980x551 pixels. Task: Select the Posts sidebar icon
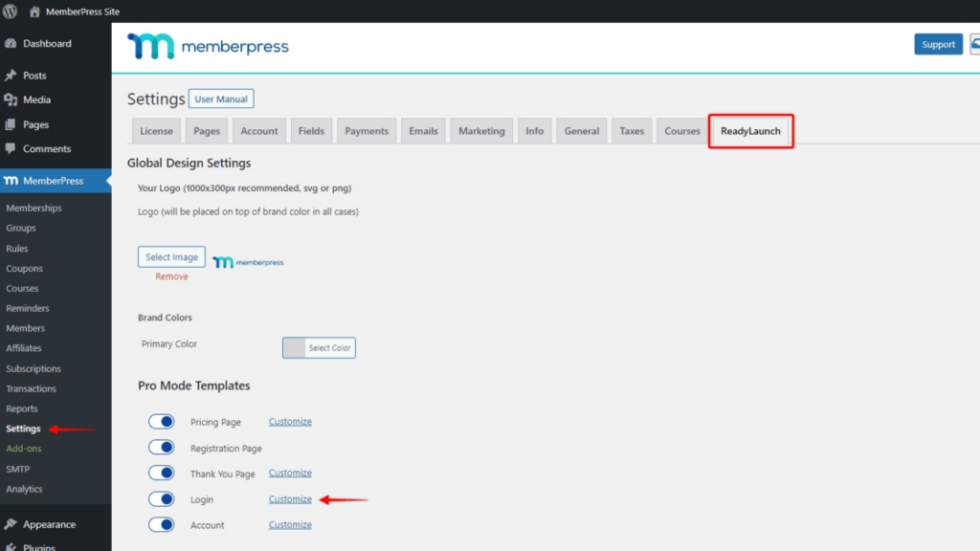click(11, 75)
